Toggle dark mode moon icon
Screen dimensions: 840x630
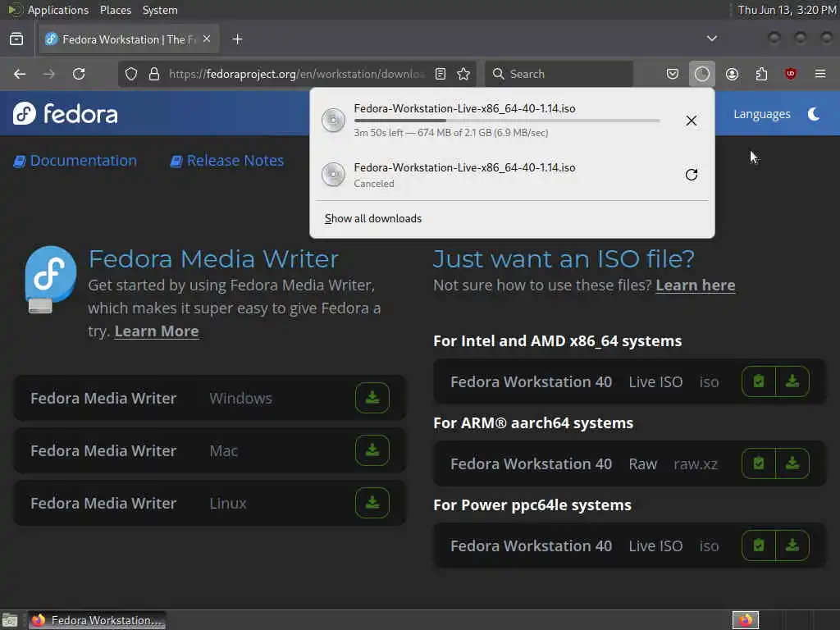[814, 114]
